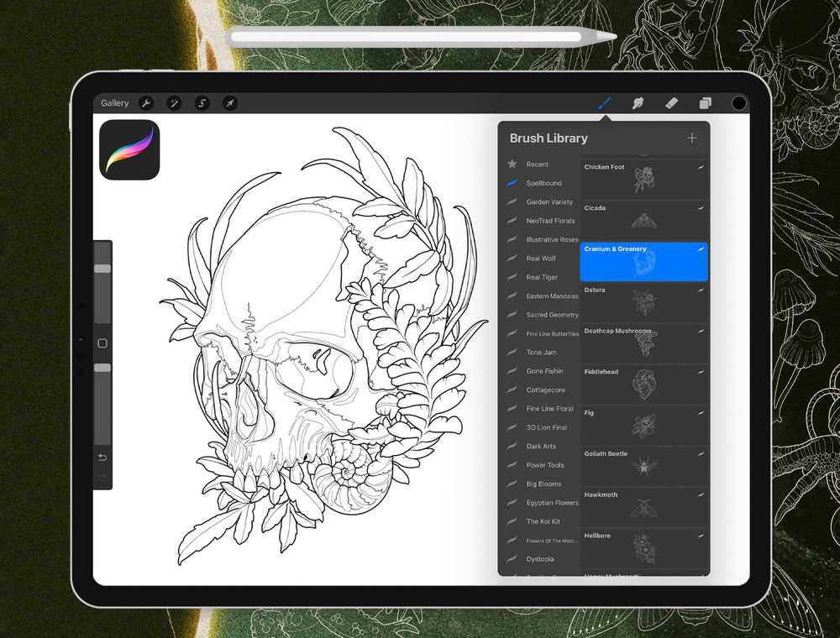The height and width of the screenshot is (638, 840).
Task: Select the Selection tool S icon
Action: click(x=202, y=103)
